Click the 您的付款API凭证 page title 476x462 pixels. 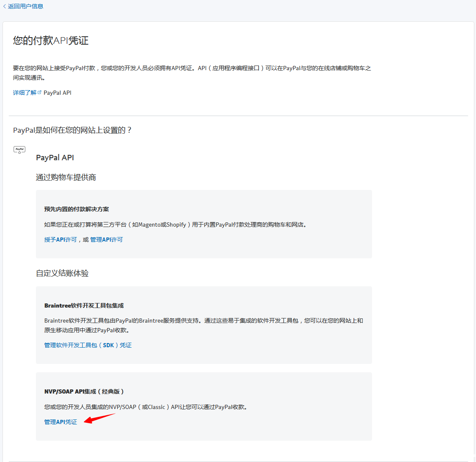pos(51,40)
